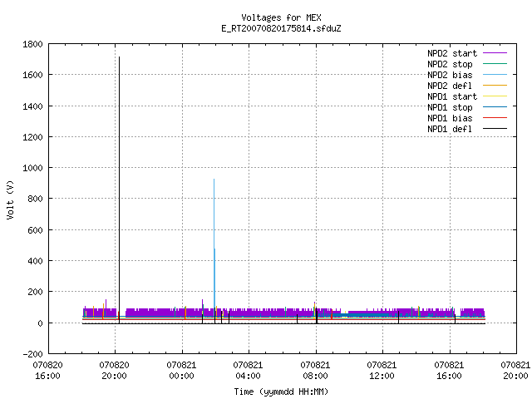Click the x-axis tick '070821 12:00'
The width and height of the screenshot is (532, 399).
click(382, 371)
